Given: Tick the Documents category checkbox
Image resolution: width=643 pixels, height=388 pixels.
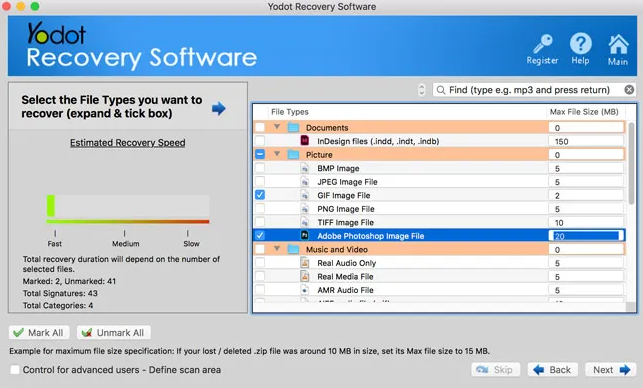Looking at the screenshot, I should [x=260, y=127].
